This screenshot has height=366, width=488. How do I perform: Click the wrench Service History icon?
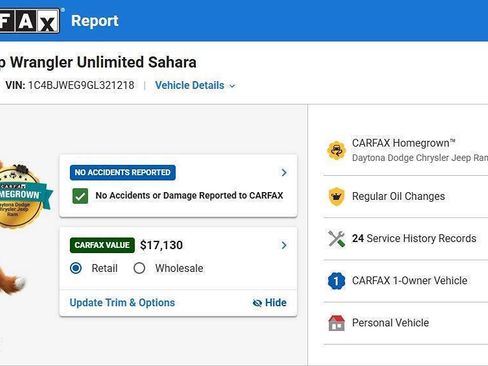336,238
